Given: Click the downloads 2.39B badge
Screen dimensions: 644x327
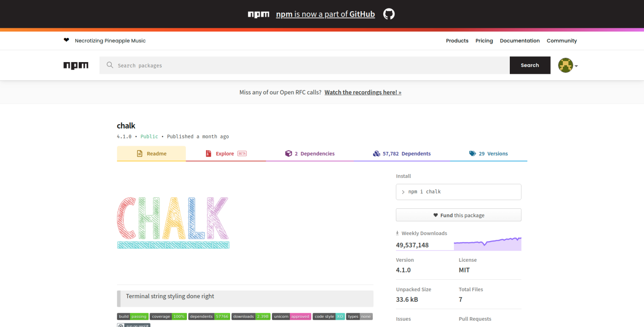Looking at the screenshot, I should pos(251,316).
